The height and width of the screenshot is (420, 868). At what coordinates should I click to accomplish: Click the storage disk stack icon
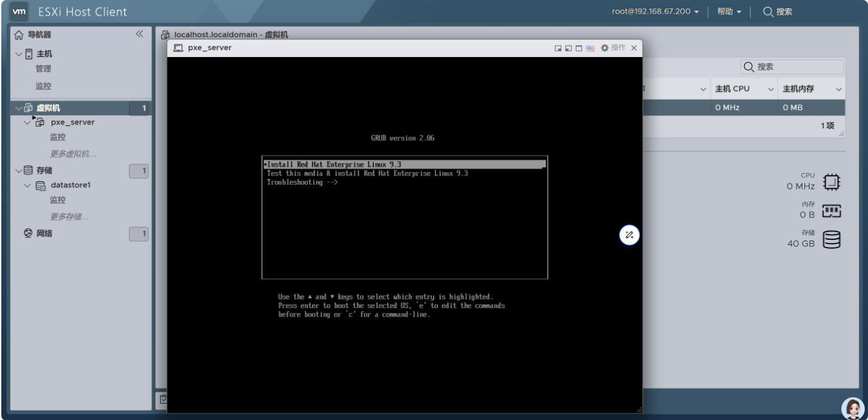831,240
